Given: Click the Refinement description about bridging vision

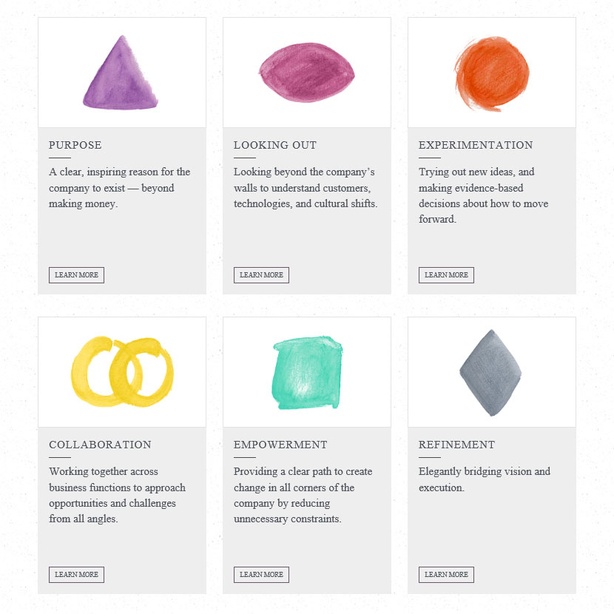Looking at the screenshot, I should pos(484,479).
